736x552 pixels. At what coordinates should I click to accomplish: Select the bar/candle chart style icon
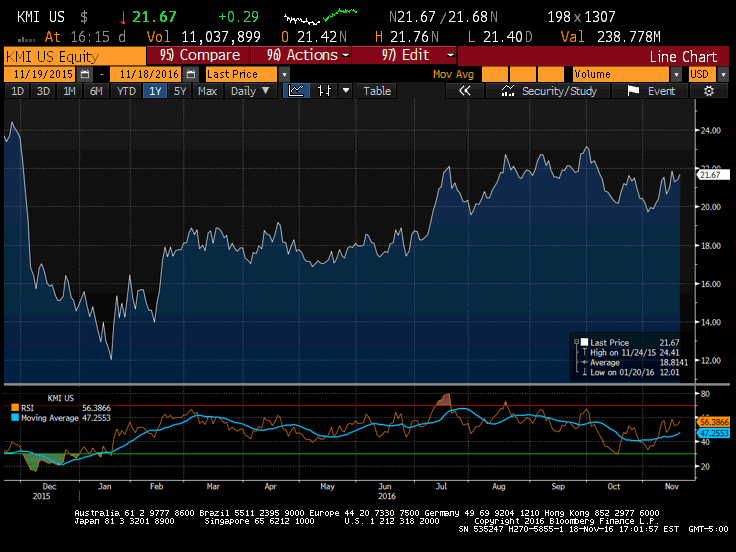(324, 91)
